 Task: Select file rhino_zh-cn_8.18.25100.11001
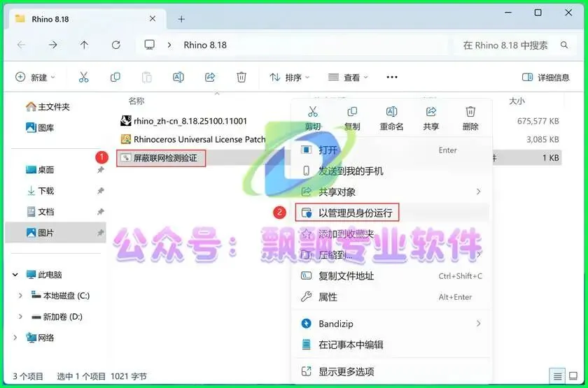pyautogui.click(x=183, y=120)
